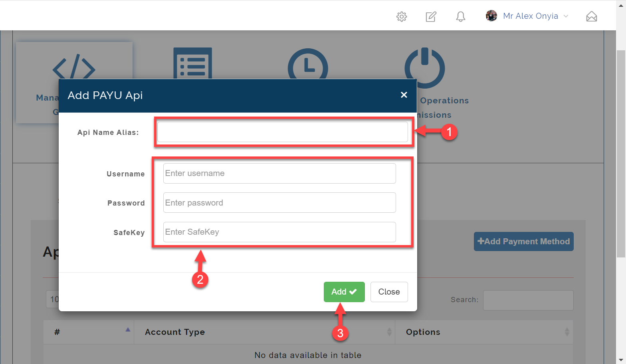Click the Enter username field
626x364 pixels.
279,173
